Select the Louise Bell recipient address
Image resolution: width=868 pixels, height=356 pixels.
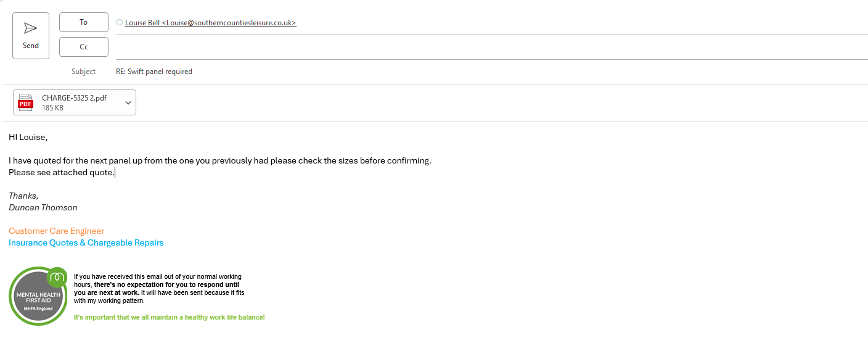[x=210, y=23]
